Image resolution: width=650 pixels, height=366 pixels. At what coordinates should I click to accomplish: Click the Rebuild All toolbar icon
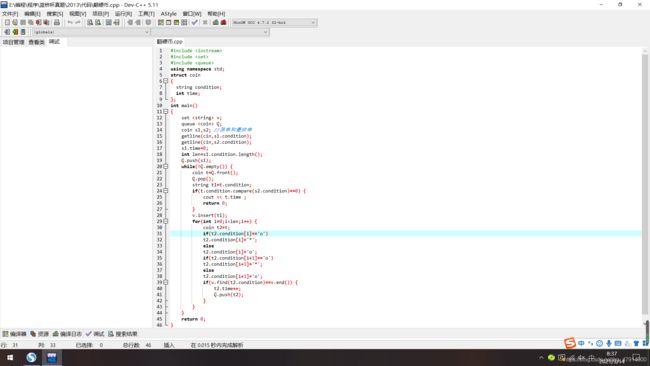tap(184, 22)
